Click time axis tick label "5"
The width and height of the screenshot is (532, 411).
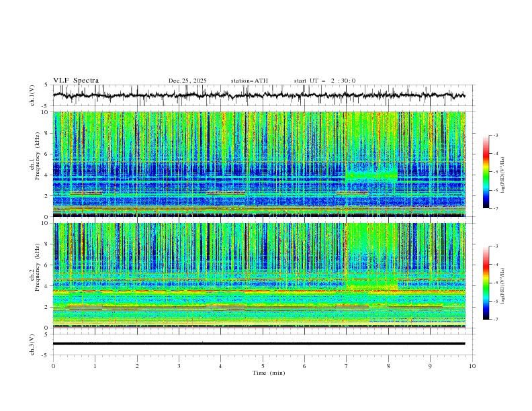[263, 366]
